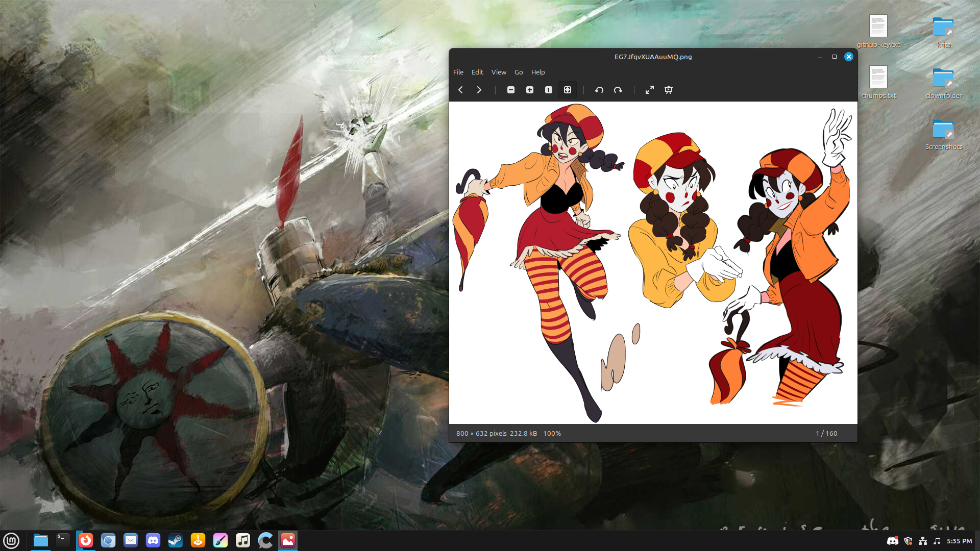Open the Linux Mint start menu

11,540
